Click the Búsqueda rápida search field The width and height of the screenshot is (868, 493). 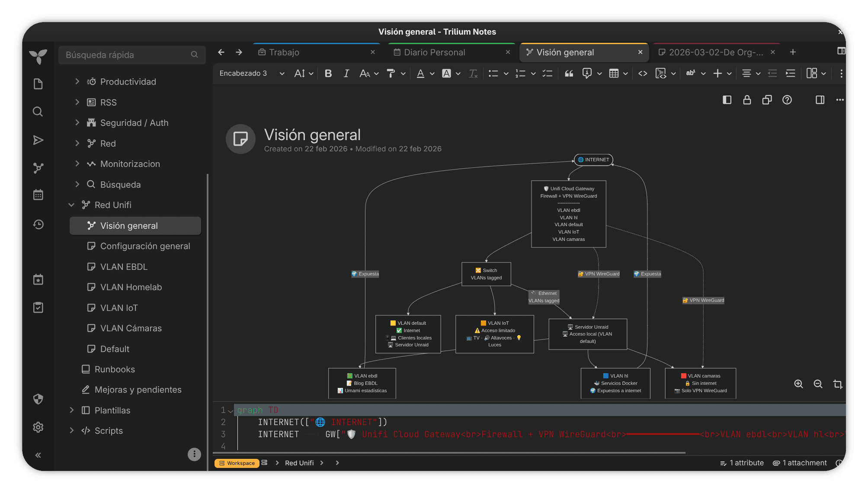[131, 55]
